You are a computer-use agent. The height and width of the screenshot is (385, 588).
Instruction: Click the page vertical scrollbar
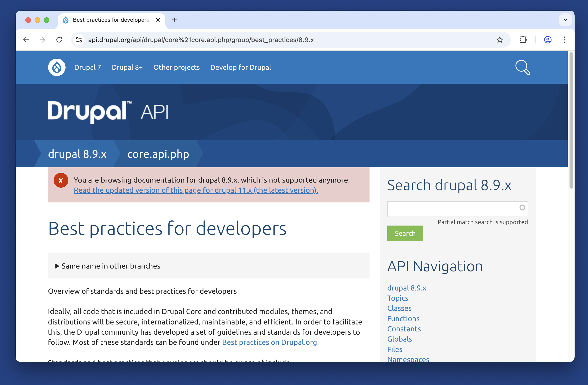[x=571, y=120]
